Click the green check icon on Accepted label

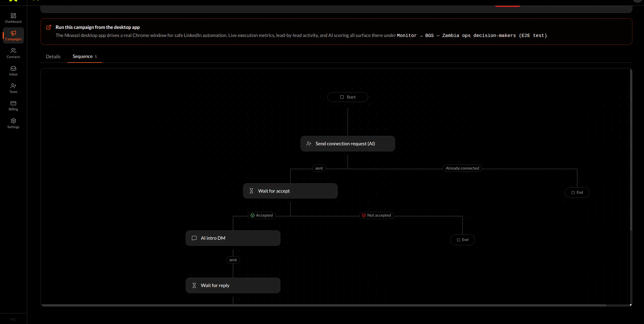(252, 215)
